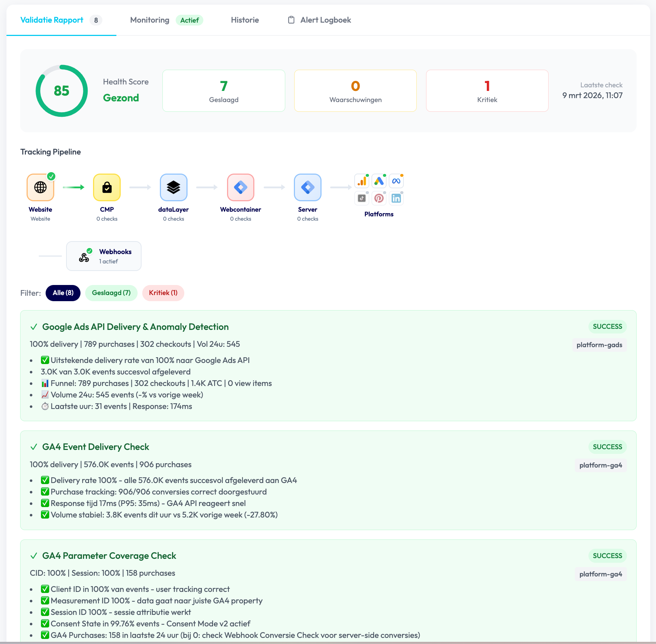
Task: Click the Google Analytics platform icon
Action: tap(362, 181)
